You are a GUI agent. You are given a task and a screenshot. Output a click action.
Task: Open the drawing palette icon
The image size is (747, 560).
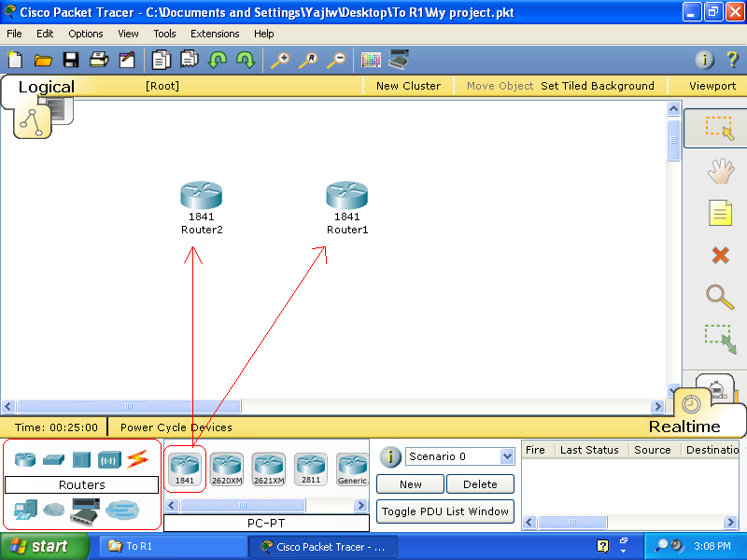(371, 60)
